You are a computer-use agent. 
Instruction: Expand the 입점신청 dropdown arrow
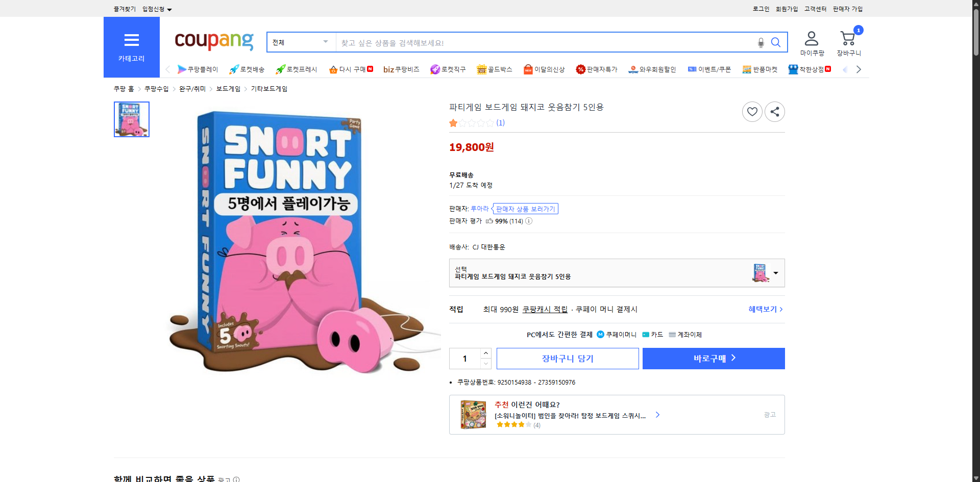pyautogui.click(x=170, y=9)
